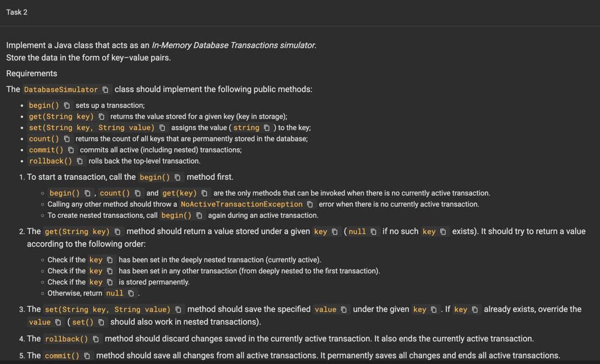This screenshot has height=364, width=600.
Task: Copy get(String key) in the methods list
Action: click(101, 116)
